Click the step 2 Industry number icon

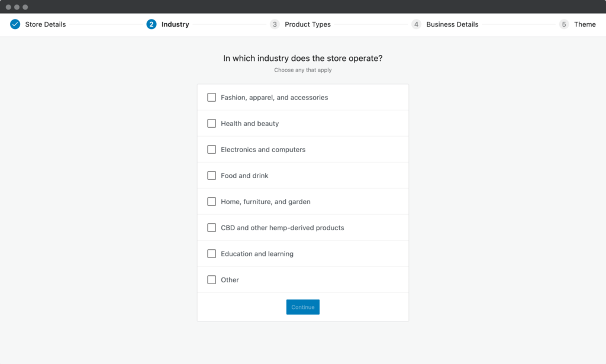click(151, 24)
